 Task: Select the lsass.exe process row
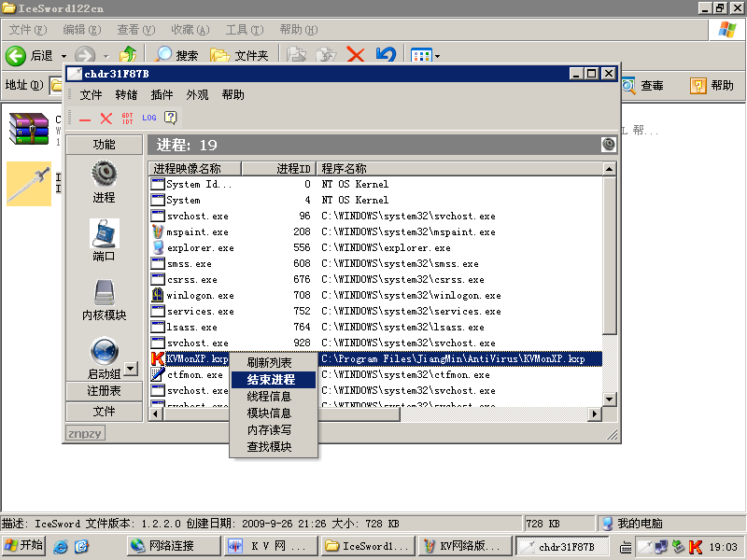[x=376, y=328]
